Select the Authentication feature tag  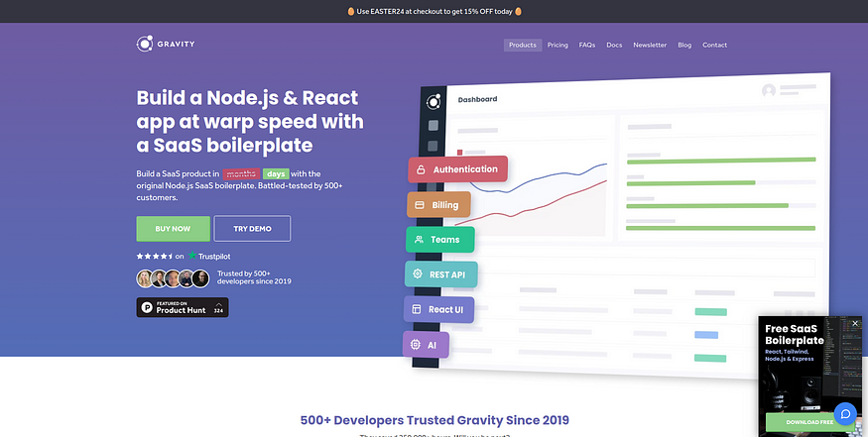tap(457, 169)
